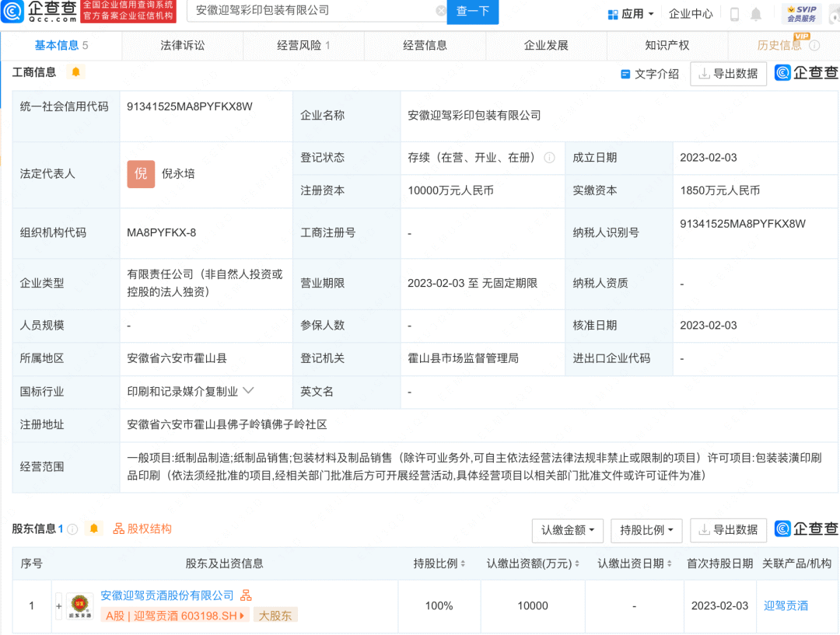Image resolution: width=840 pixels, height=635 pixels.
Task: Clear the search box with X icon
Action: pos(441,11)
